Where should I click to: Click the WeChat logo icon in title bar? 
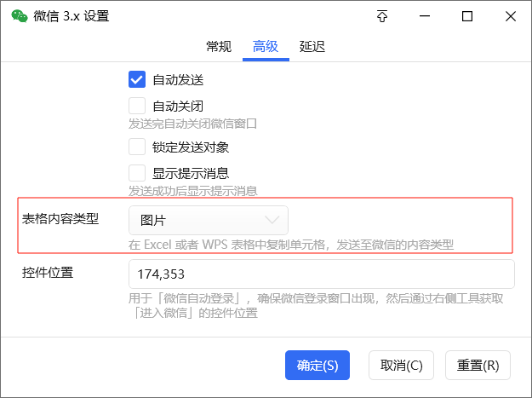[20, 16]
